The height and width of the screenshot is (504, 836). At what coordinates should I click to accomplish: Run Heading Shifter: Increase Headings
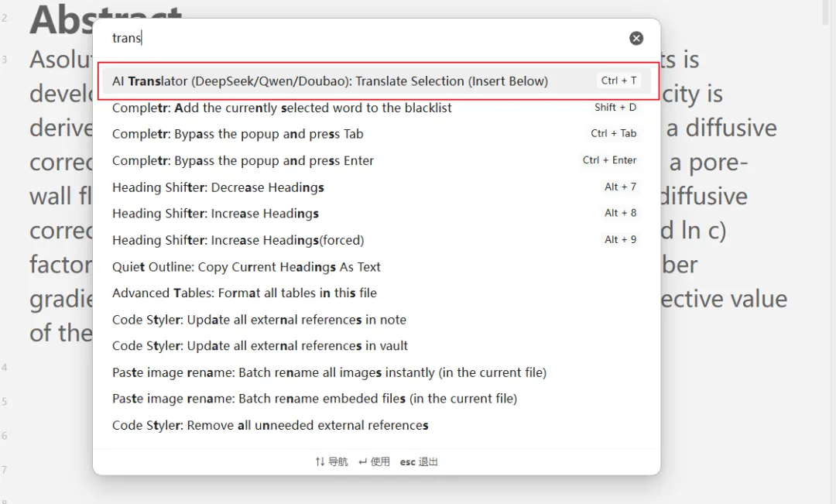click(215, 214)
